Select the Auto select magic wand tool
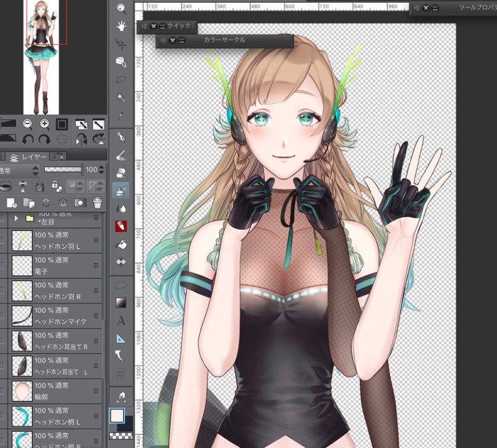Viewport: 497px width, 448px height. [121, 97]
